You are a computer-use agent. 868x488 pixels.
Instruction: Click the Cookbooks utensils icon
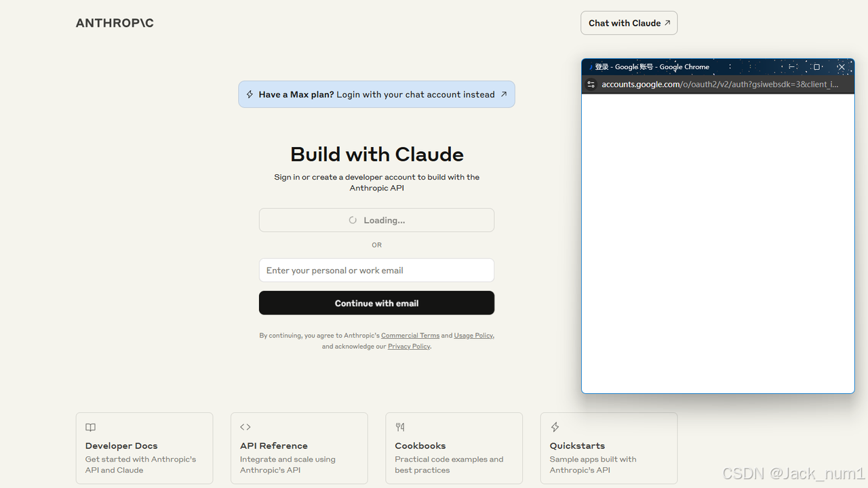coord(400,427)
